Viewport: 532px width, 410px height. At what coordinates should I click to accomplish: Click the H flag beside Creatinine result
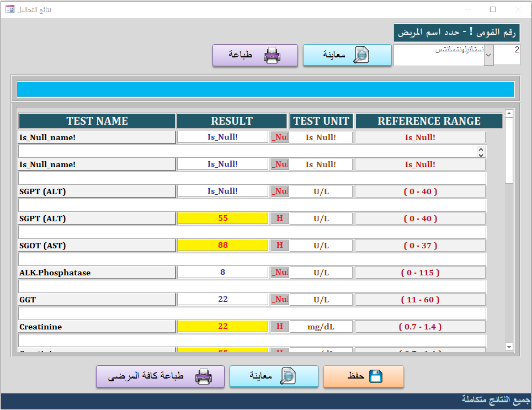tap(280, 327)
